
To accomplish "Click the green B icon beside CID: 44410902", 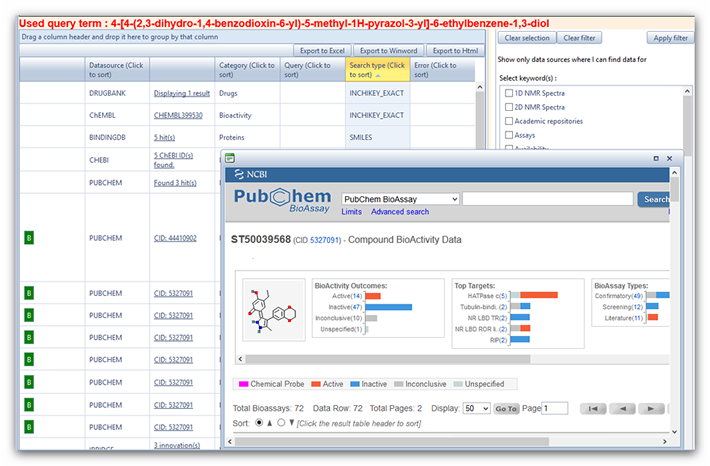I will tap(29, 238).
